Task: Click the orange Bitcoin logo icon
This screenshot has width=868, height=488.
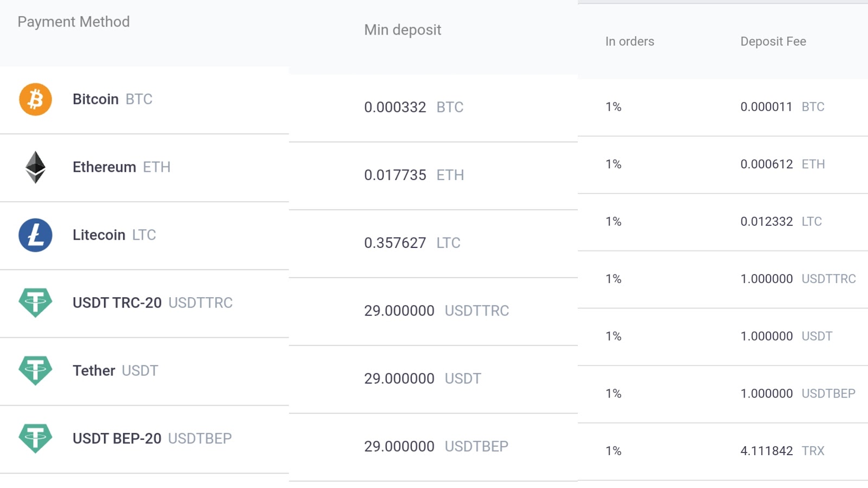Action: coord(35,99)
